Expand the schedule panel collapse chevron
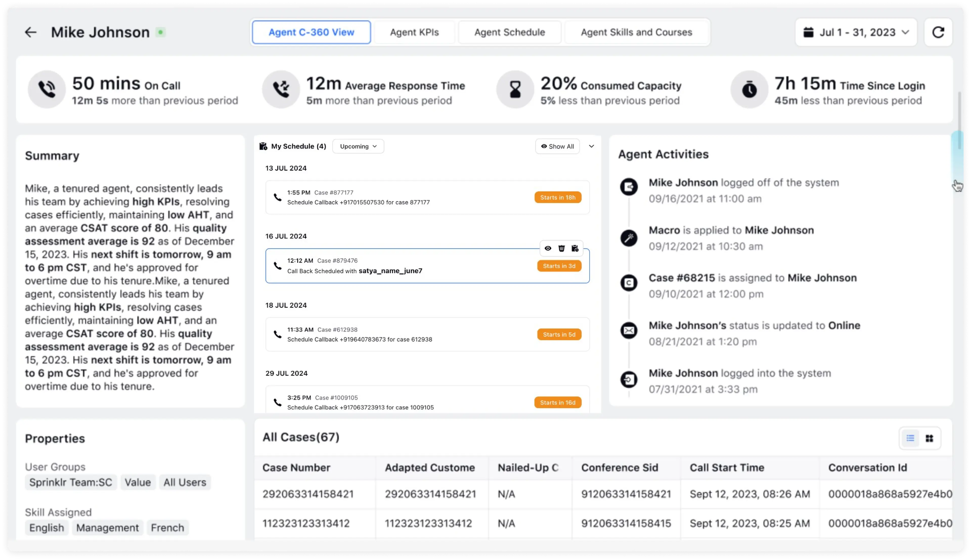 point(591,146)
